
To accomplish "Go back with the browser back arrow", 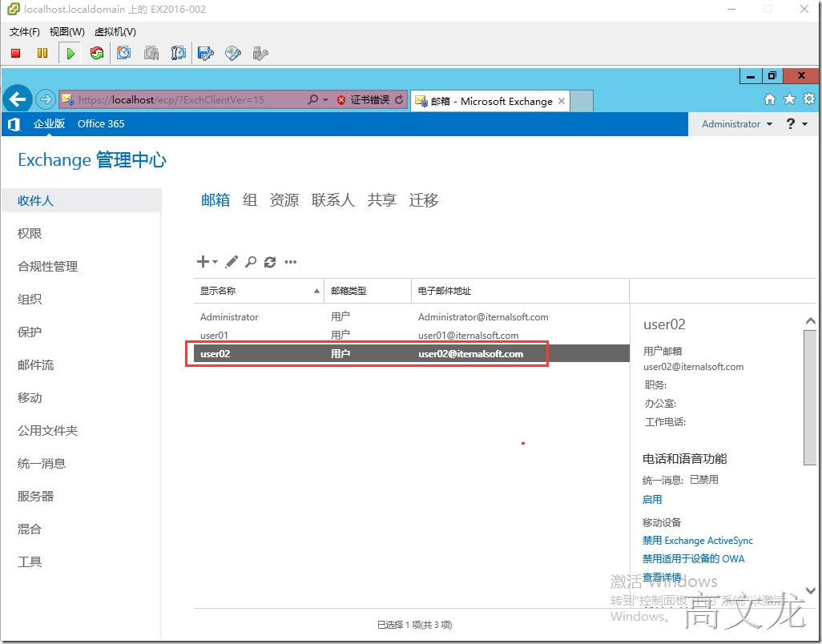I will pos(18,99).
